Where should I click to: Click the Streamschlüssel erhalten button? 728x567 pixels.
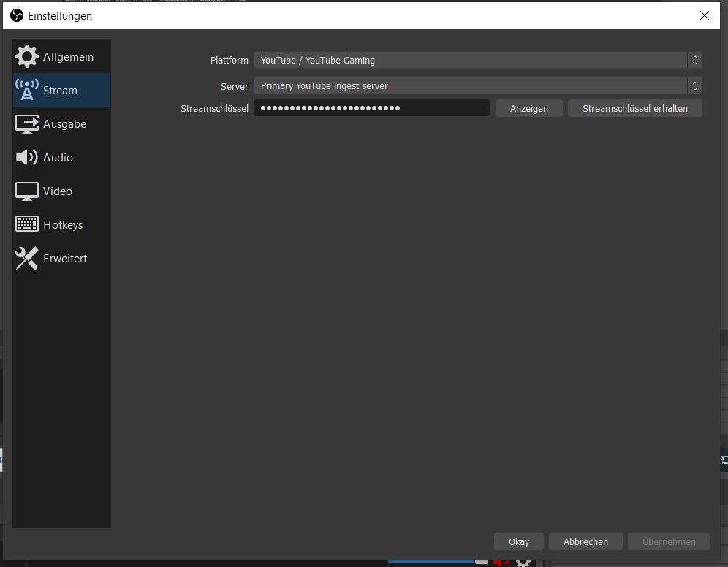634,108
